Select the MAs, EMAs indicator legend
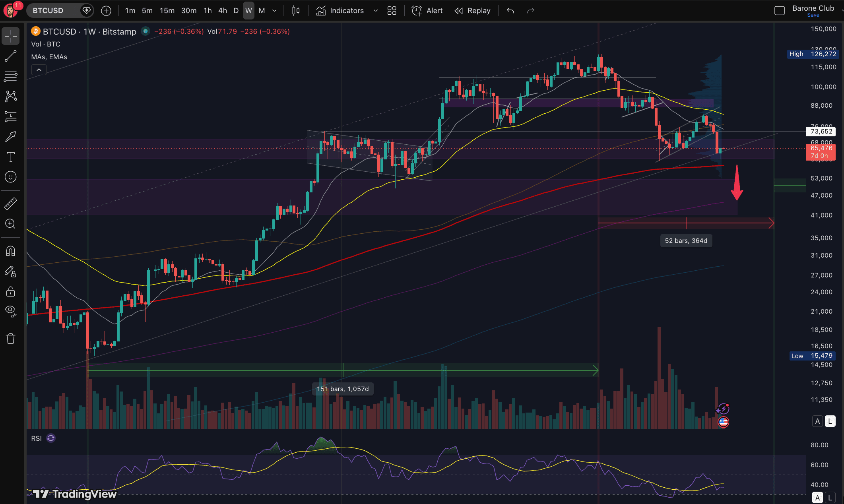 pos(49,57)
